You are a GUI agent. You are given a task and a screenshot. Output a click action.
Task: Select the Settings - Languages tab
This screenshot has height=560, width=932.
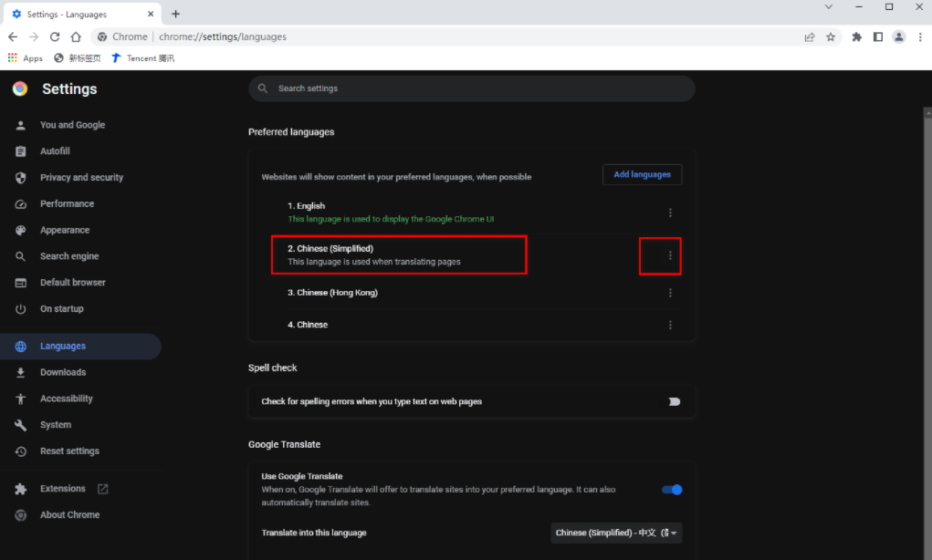(x=83, y=14)
